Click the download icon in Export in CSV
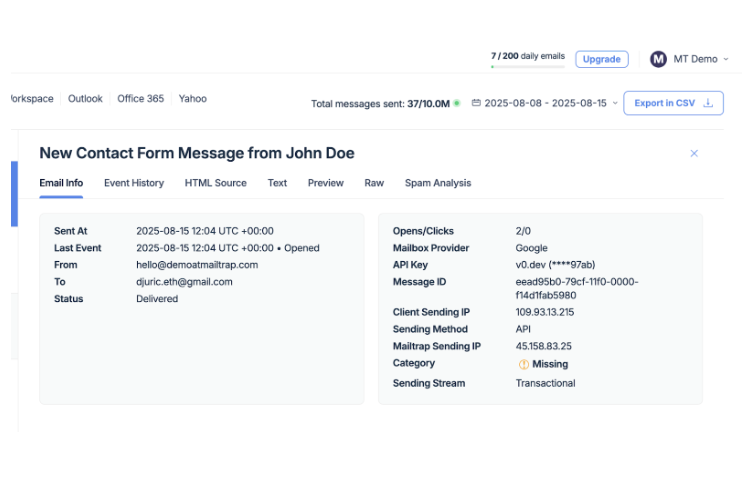This screenshot has height=480, width=746. coord(708,103)
